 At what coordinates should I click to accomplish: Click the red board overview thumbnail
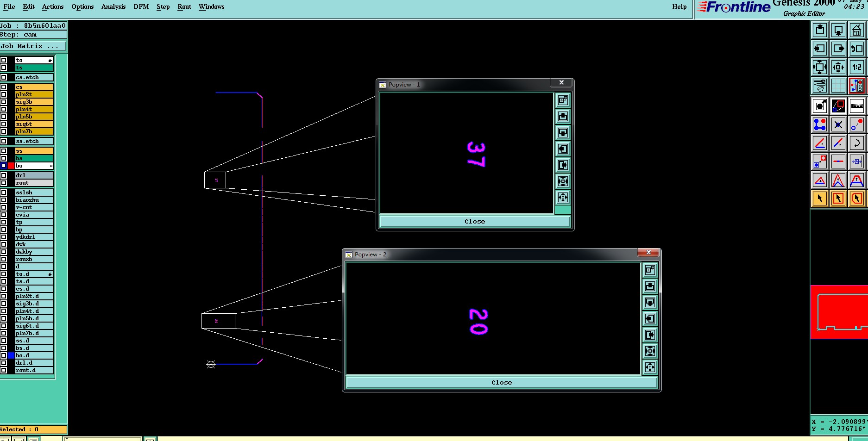click(839, 312)
